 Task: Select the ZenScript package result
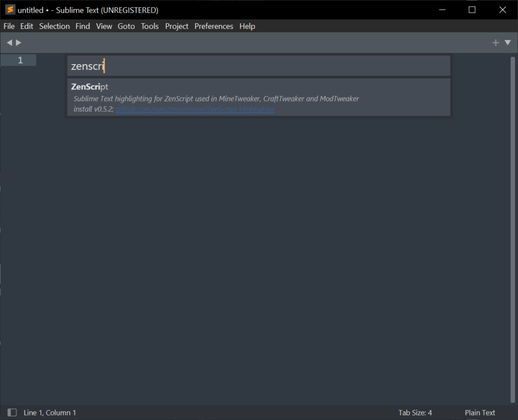258,98
